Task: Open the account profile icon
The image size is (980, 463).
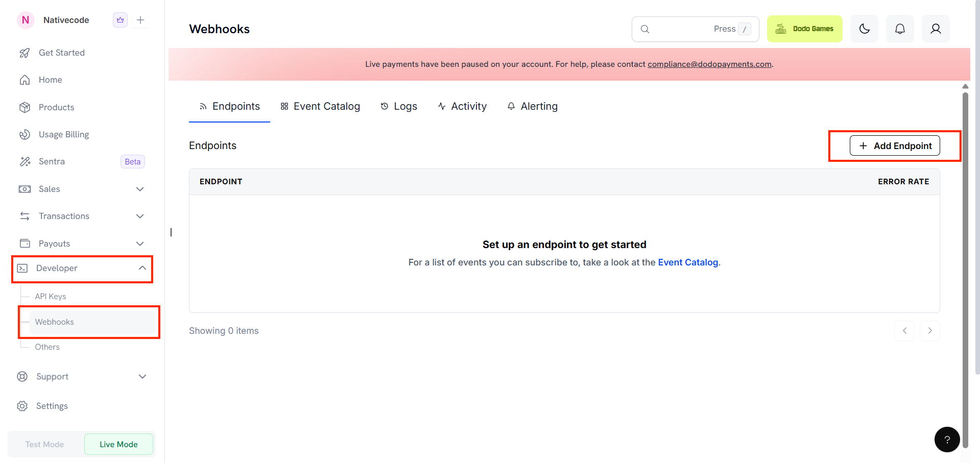Action: (936, 29)
